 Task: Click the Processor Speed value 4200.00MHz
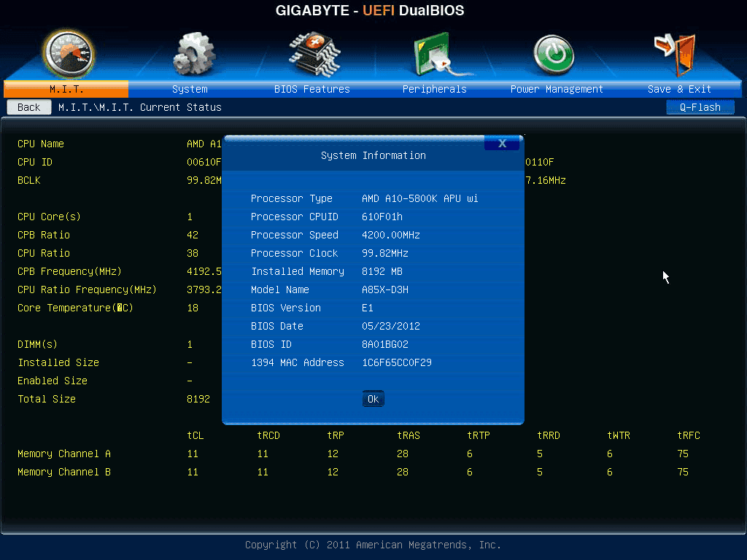(x=391, y=235)
